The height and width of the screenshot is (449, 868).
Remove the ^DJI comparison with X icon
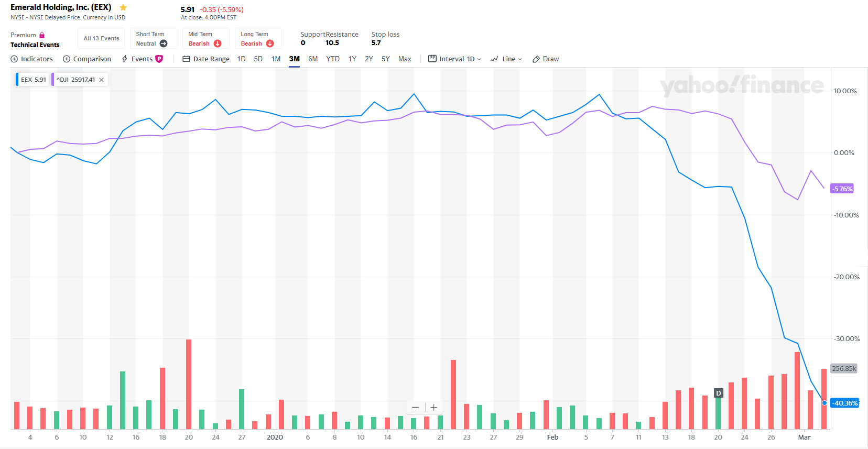click(102, 80)
